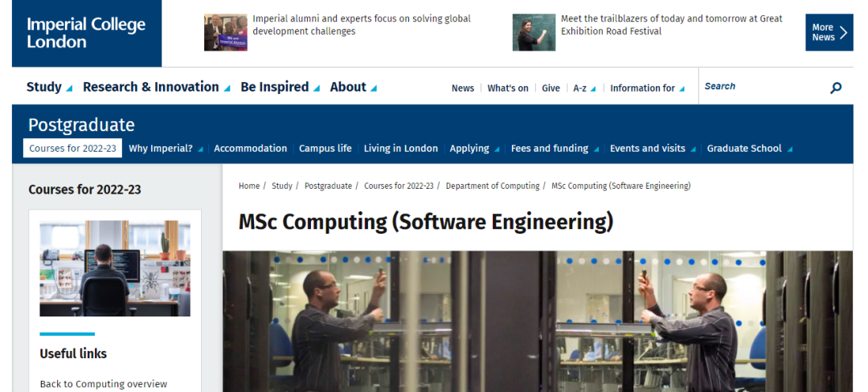Read the trailblazers Great Exhibition Road Festival headline
The image size is (868, 392).
pyautogui.click(x=671, y=25)
